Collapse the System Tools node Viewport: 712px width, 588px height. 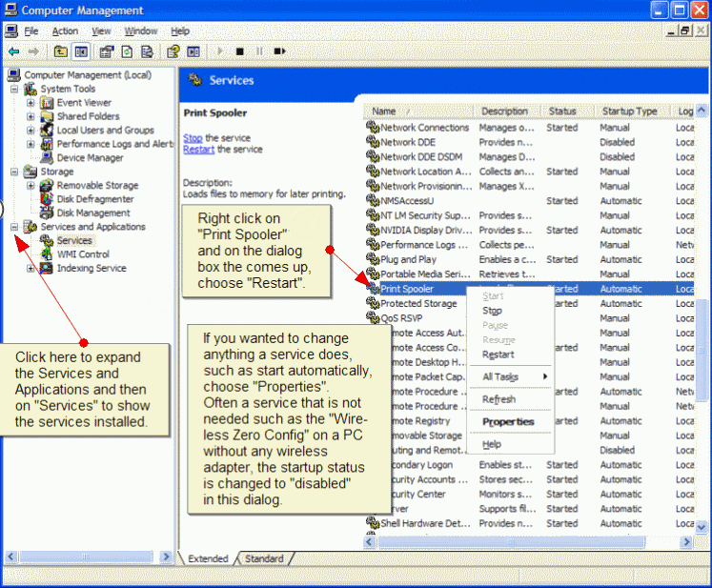point(14,89)
